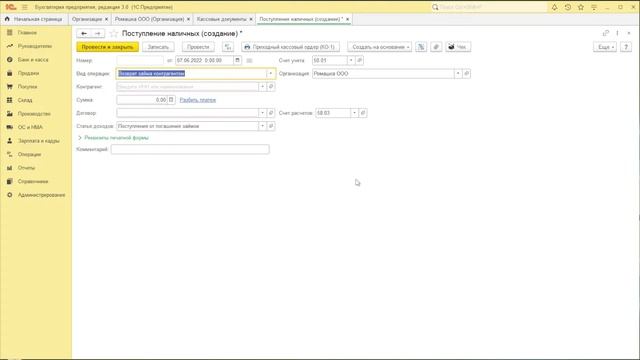640x360 pixels.
Task: Click the forward arrow navigation button
Action: click(98, 33)
